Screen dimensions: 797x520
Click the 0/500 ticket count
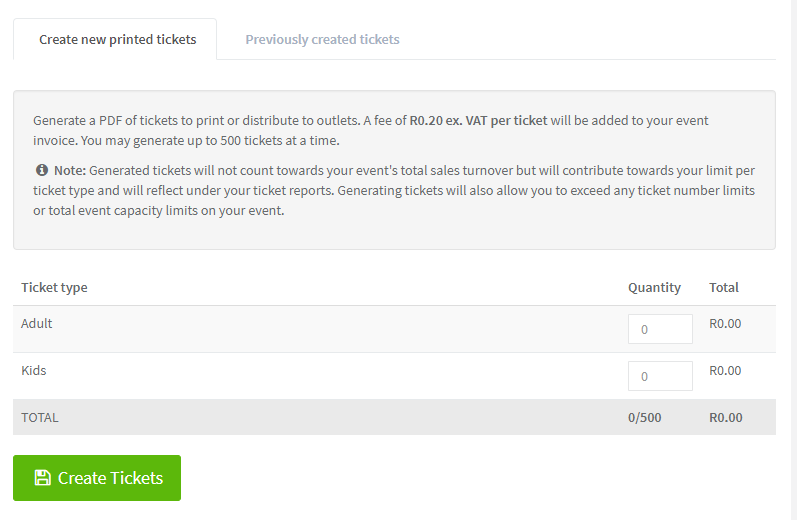(x=644, y=417)
